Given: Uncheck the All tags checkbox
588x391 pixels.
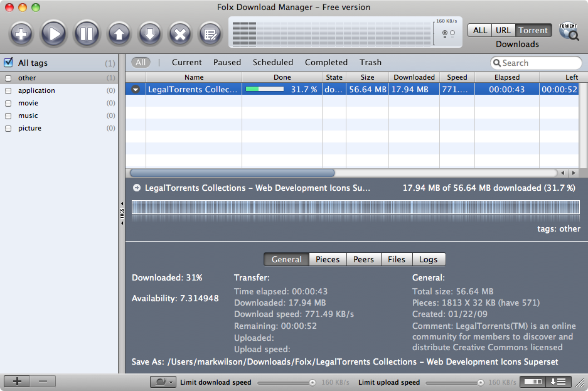Looking at the screenshot, I should point(8,63).
